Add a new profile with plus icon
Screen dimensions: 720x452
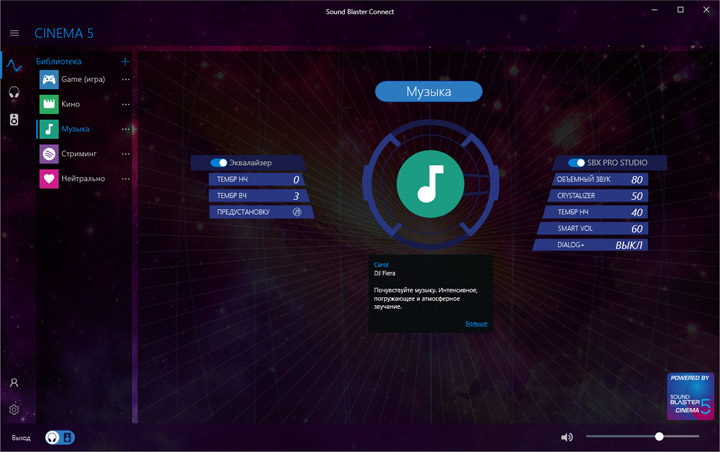click(125, 61)
